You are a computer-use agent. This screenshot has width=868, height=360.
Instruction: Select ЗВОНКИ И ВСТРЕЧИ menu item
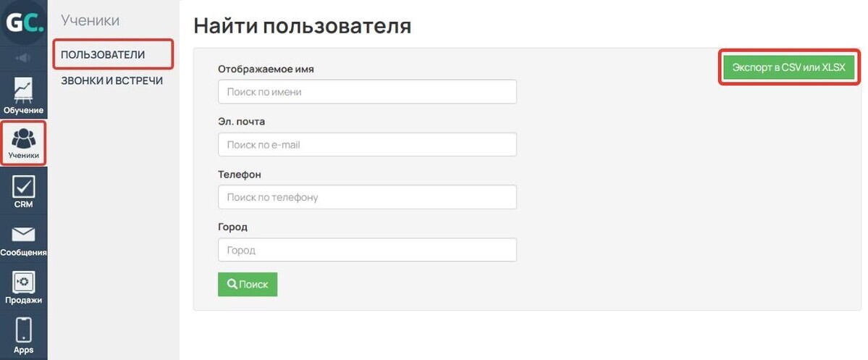tap(111, 81)
